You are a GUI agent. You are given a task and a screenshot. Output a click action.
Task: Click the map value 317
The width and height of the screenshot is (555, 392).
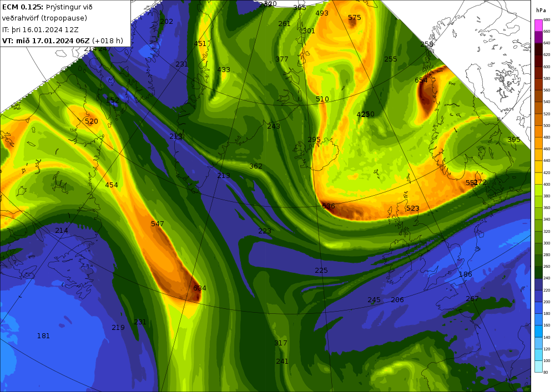[281, 343]
